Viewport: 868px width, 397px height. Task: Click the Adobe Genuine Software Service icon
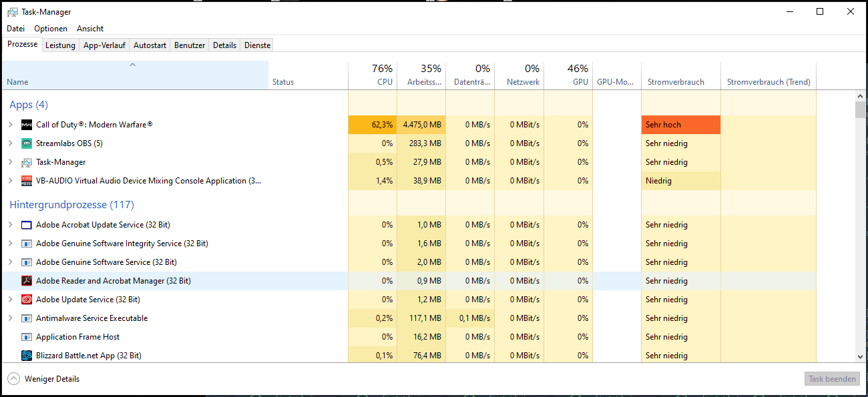27,262
